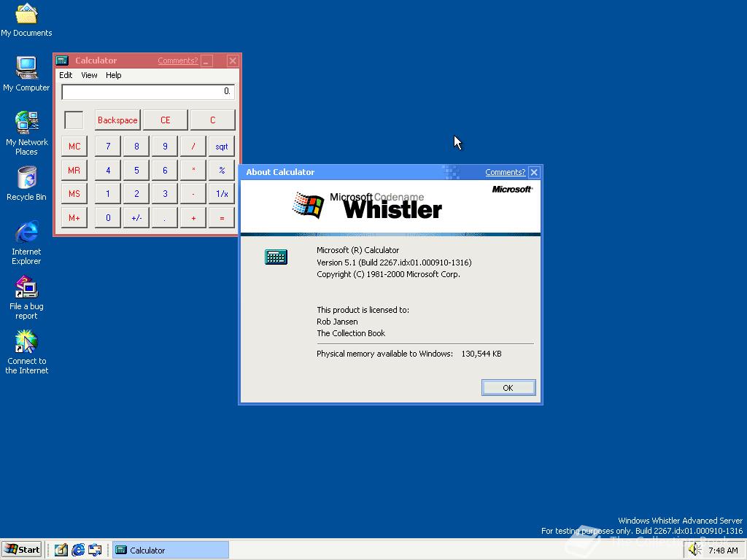747x560 pixels.
Task: Click Comments? link in Calculator title bar
Action: tap(178, 61)
